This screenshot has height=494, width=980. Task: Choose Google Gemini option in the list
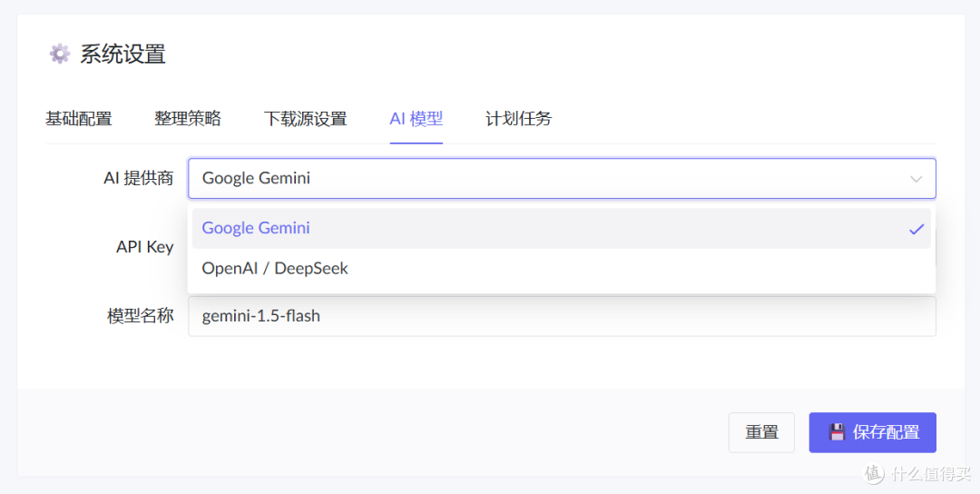(x=562, y=228)
